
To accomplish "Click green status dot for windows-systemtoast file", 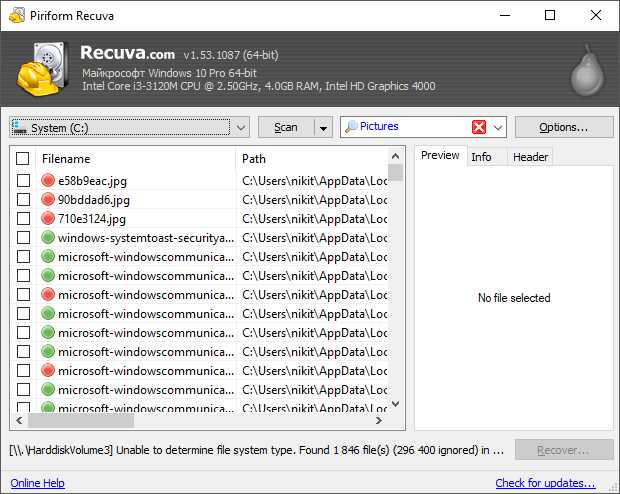I will 48,237.
